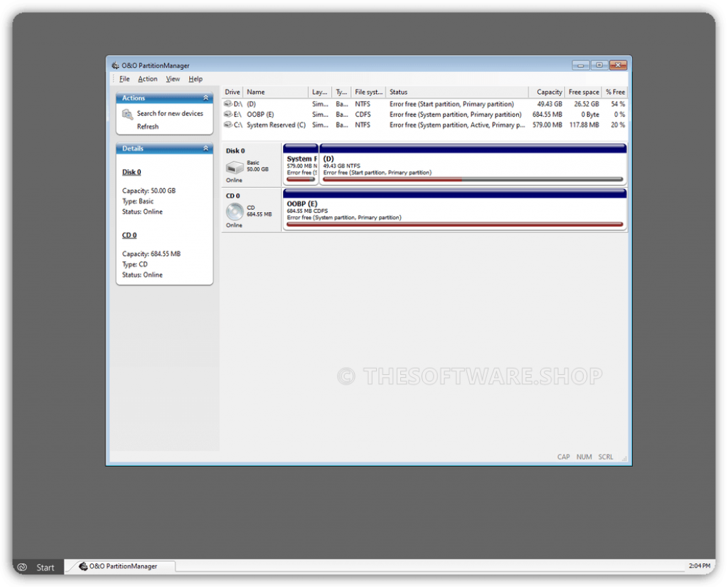Viewport: 728px width, 587px height.
Task: Click the CD 0 disc icon
Action: [235, 211]
